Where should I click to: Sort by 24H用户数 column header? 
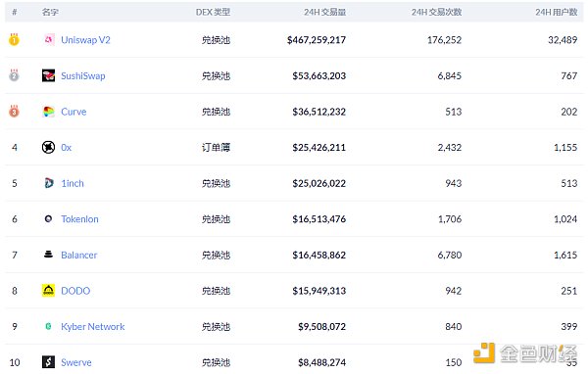coord(556,12)
